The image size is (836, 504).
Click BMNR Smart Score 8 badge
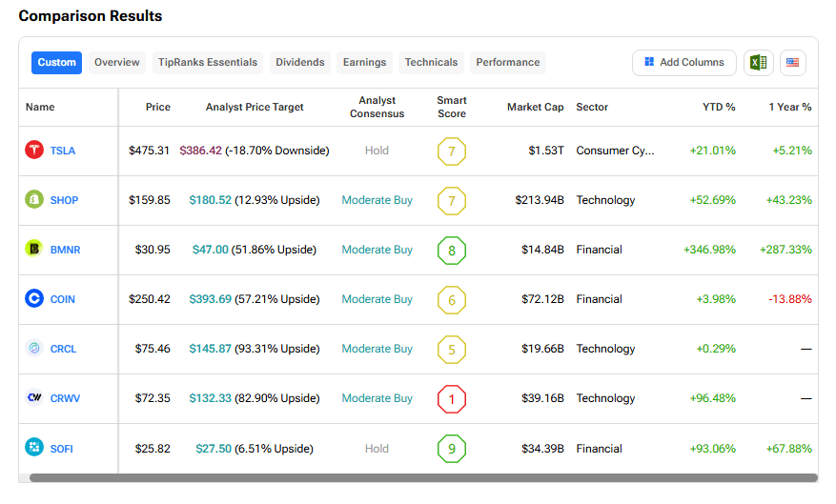click(x=452, y=251)
